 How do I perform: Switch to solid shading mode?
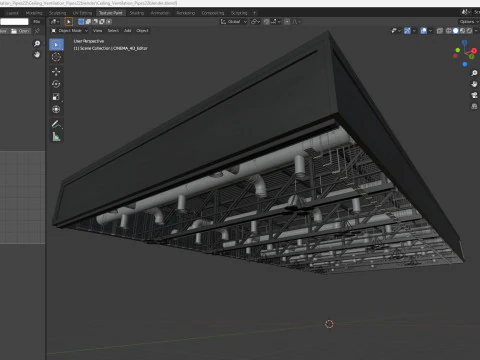click(x=456, y=31)
